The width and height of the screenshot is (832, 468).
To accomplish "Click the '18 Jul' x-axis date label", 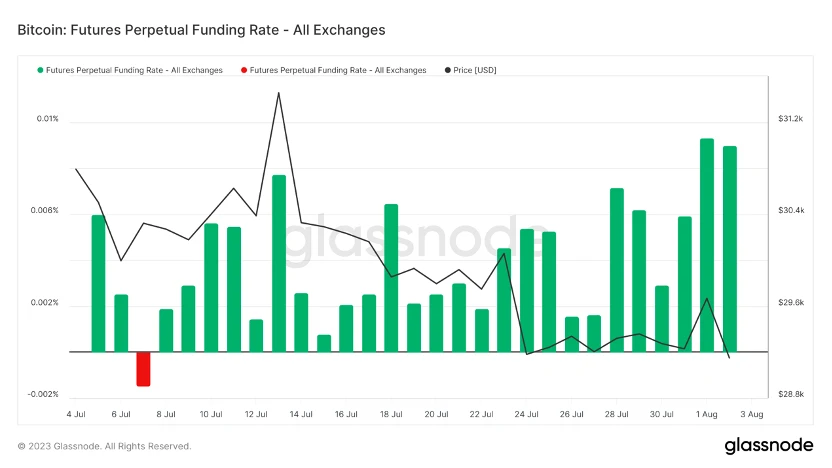I will click(x=391, y=413).
